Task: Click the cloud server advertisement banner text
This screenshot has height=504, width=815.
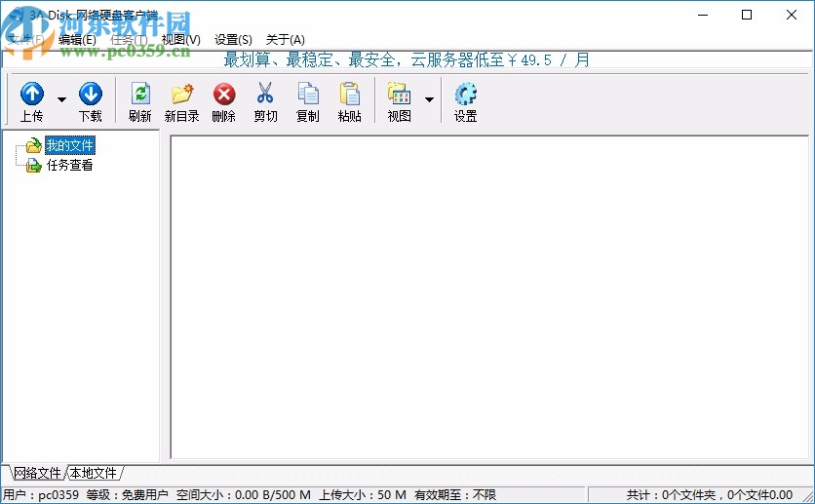Action: pos(407,59)
